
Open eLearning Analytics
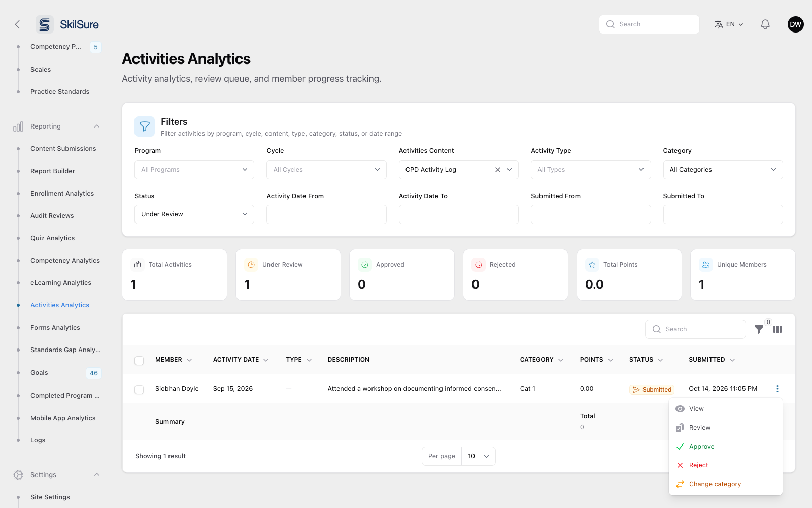(x=61, y=283)
